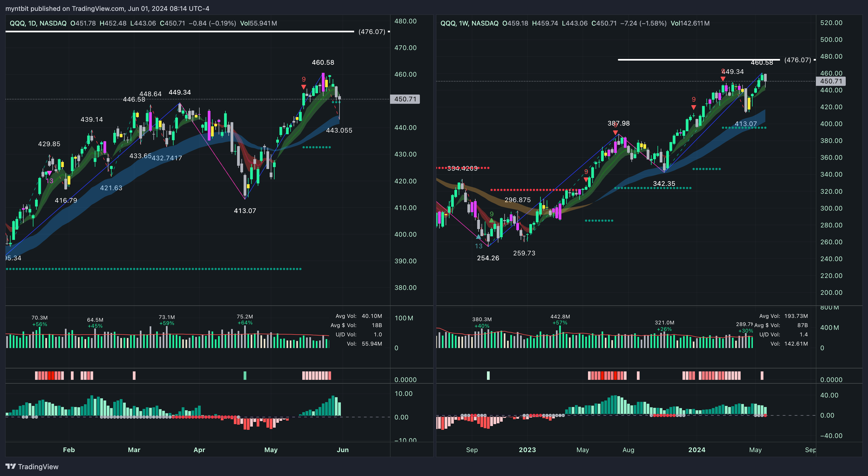Image resolution: width=868 pixels, height=476 pixels.
Task: Click daily chart's 450.71 current price tag
Action: 405,99
